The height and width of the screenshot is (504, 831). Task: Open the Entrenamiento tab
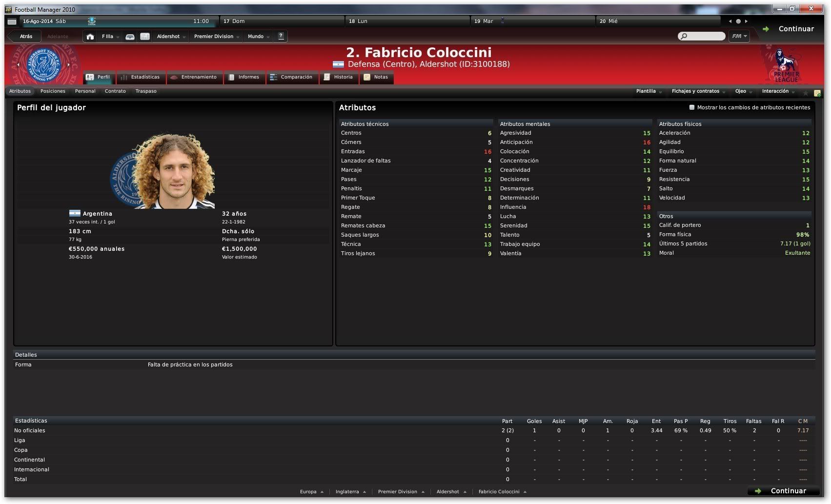pos(194,77)
